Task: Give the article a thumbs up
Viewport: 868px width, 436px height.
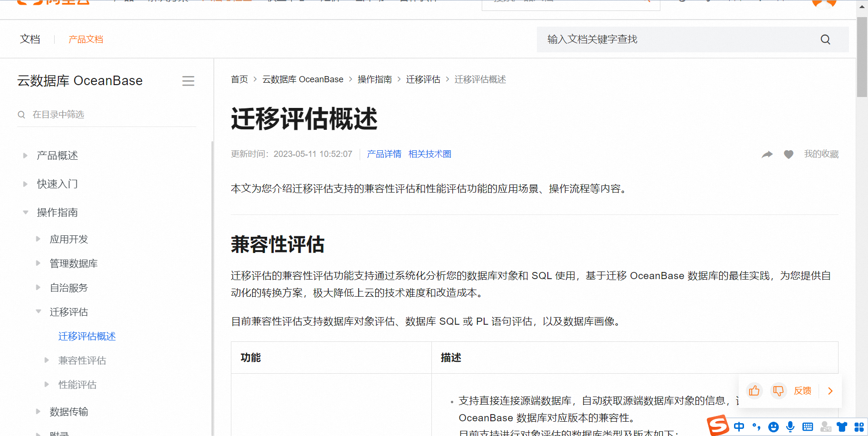Action: point(754,391)
